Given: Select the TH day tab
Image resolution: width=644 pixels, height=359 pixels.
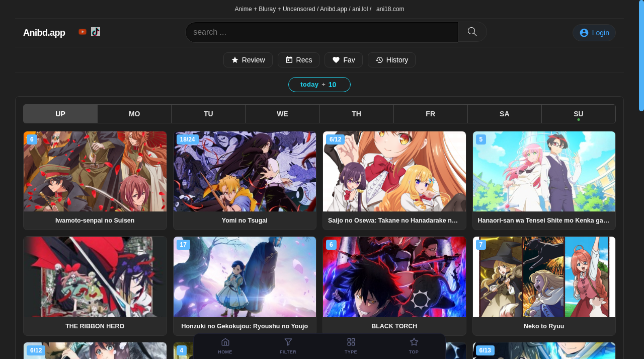Looking at the screenshot, I should (x=356, y=114).
